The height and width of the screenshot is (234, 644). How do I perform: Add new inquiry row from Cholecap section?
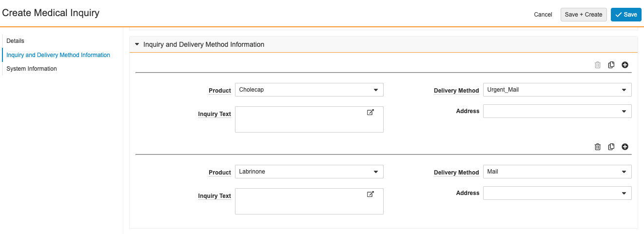[x=625, y=65]
